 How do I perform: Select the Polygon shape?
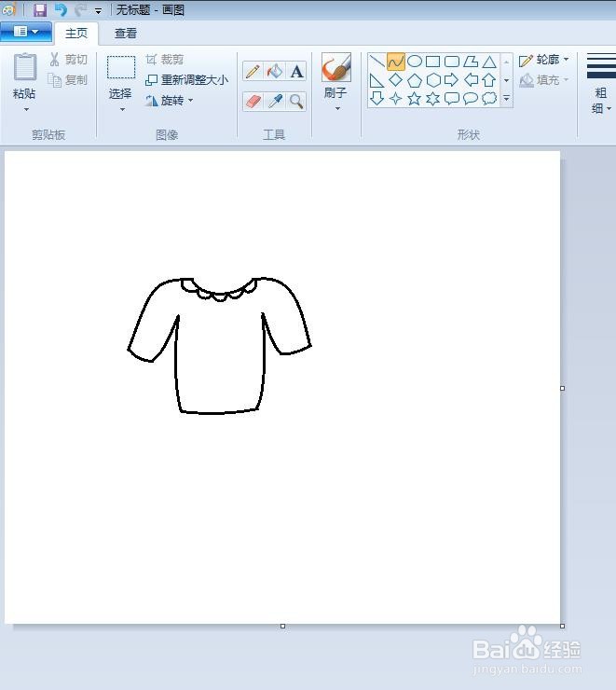point(471,62)
